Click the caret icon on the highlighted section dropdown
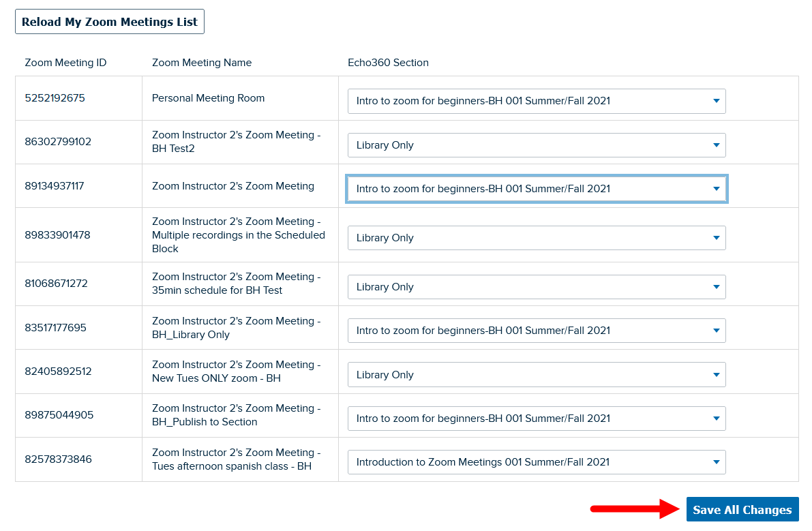This screenshot has width=812, height=531. pos(717,189)
